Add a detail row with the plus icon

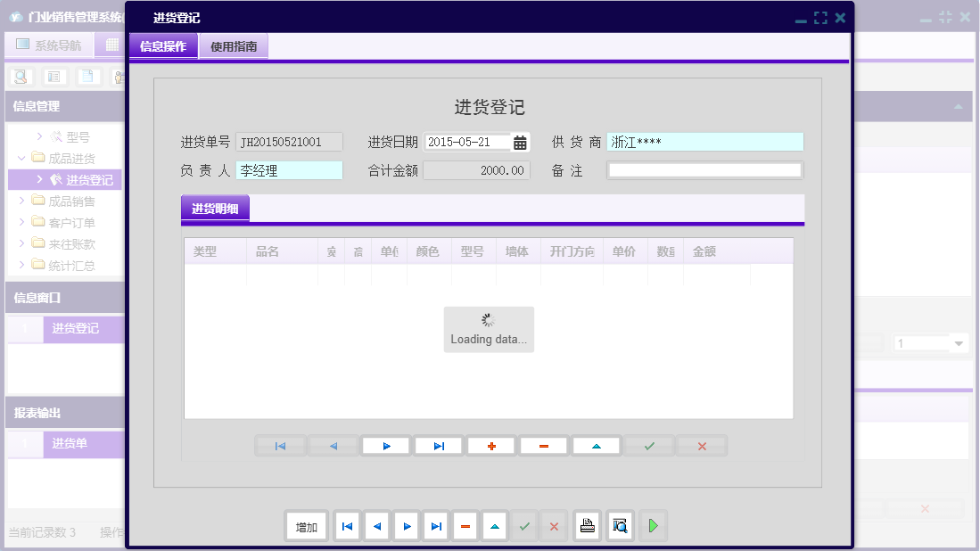[x=490, y=445]
